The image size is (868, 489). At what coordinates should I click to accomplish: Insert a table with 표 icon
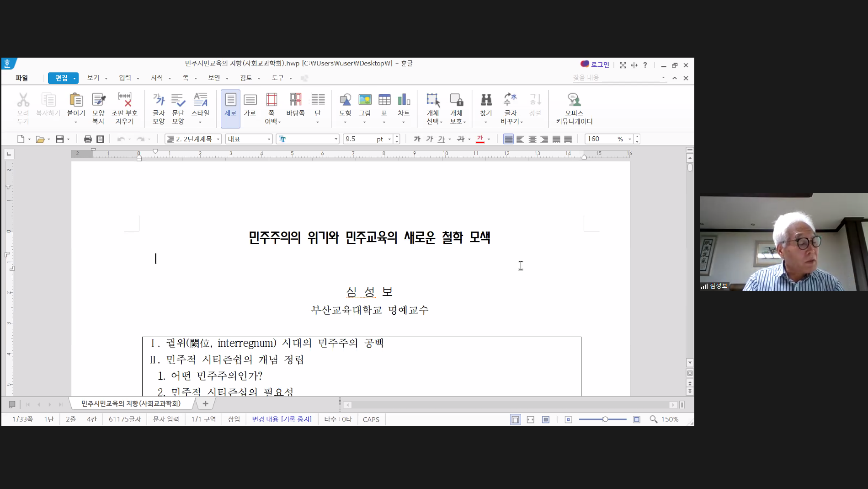(384, 100)
